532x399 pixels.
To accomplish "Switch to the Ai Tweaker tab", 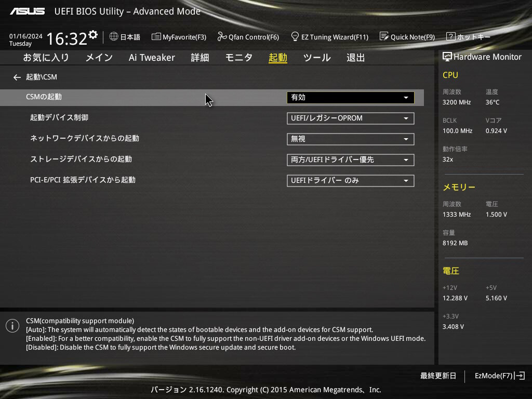I will tap(152, 58).
